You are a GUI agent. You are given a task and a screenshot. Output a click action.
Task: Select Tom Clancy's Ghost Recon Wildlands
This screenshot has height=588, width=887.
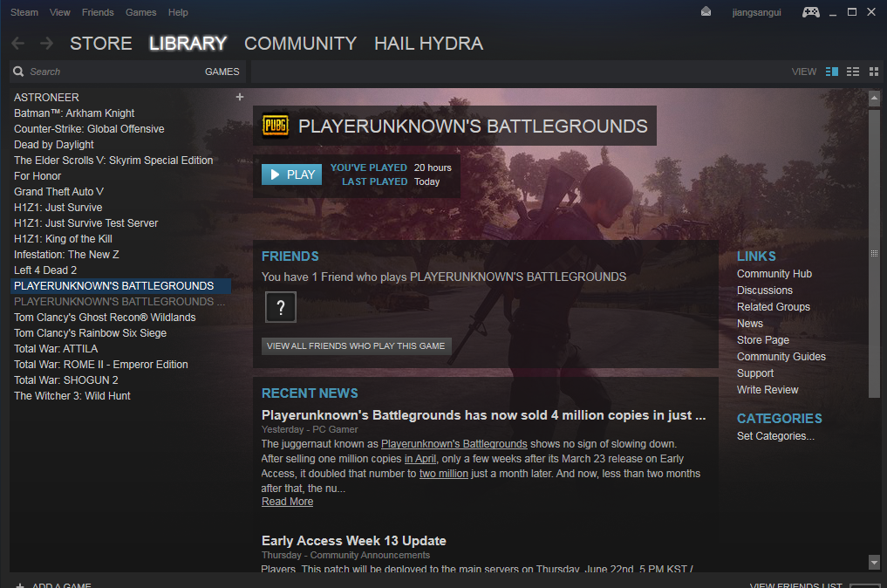(x=105, y=318)
